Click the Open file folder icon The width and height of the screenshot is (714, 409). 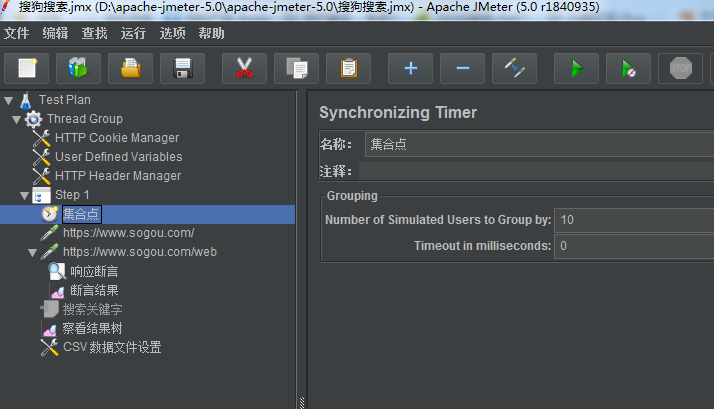click(130, 68)
